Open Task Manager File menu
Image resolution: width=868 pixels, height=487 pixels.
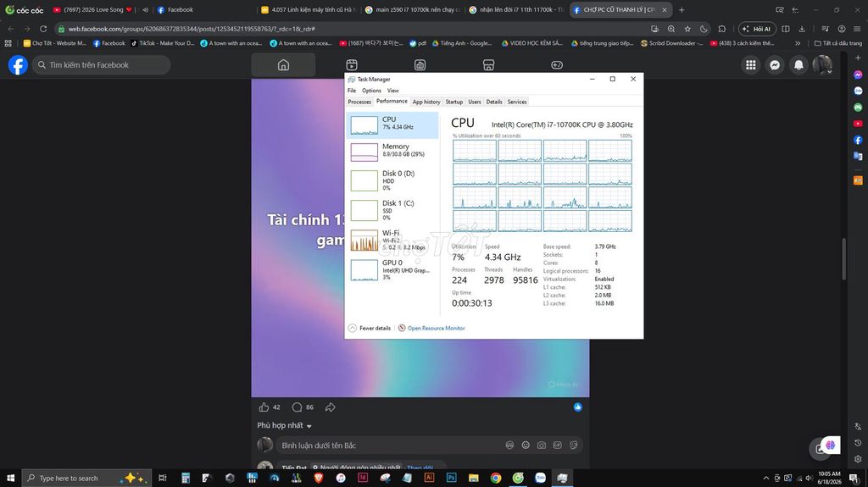point(352,91)
